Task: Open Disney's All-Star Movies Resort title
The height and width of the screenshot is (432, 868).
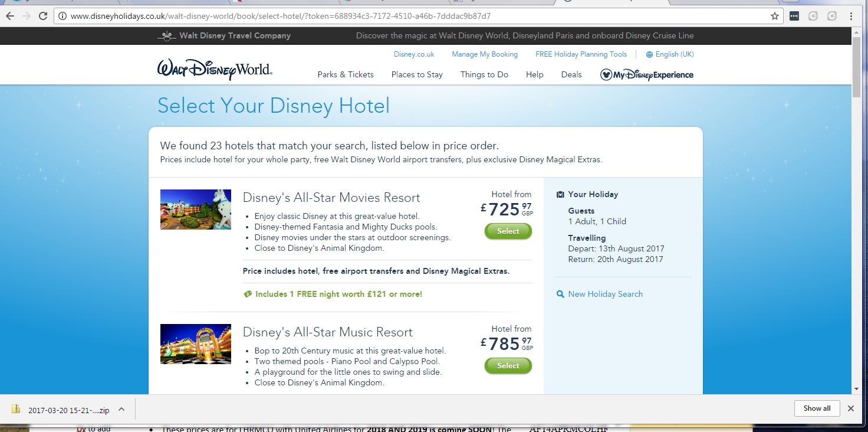Action: point(331,198)
